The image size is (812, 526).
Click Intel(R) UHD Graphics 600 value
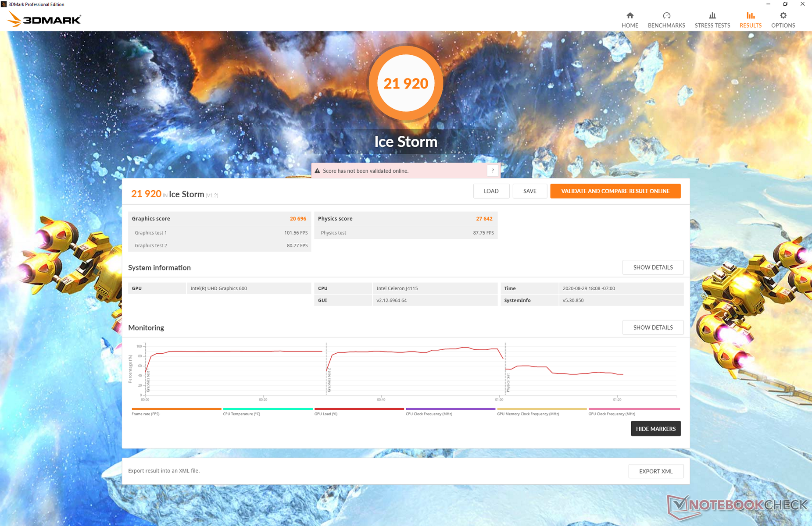(219, 288)
